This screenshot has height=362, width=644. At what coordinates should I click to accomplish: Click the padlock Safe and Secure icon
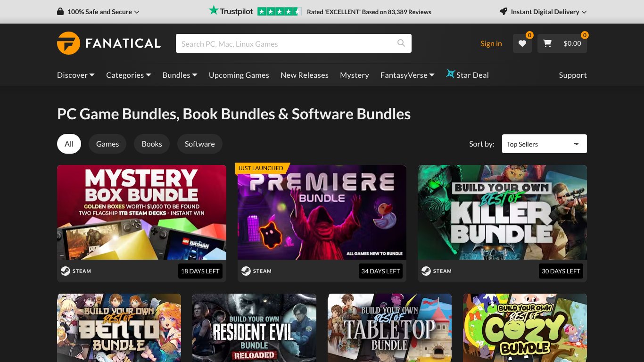60,11
